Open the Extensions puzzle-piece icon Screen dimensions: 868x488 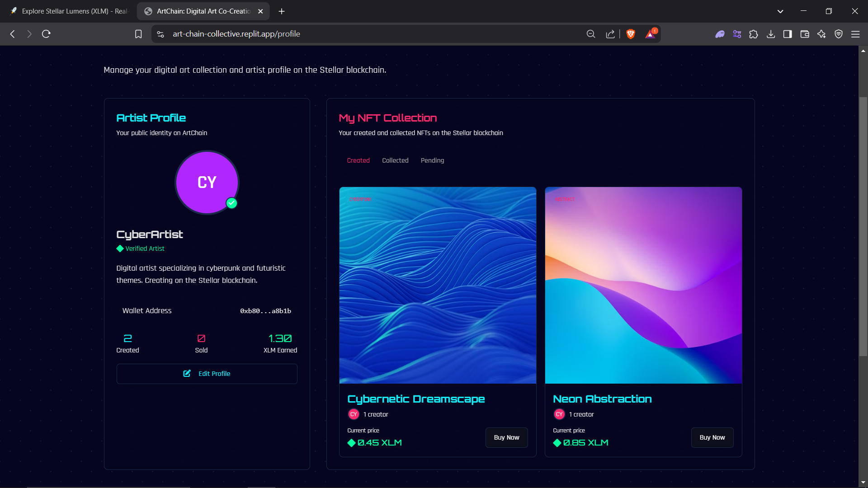tap(754, 34)
